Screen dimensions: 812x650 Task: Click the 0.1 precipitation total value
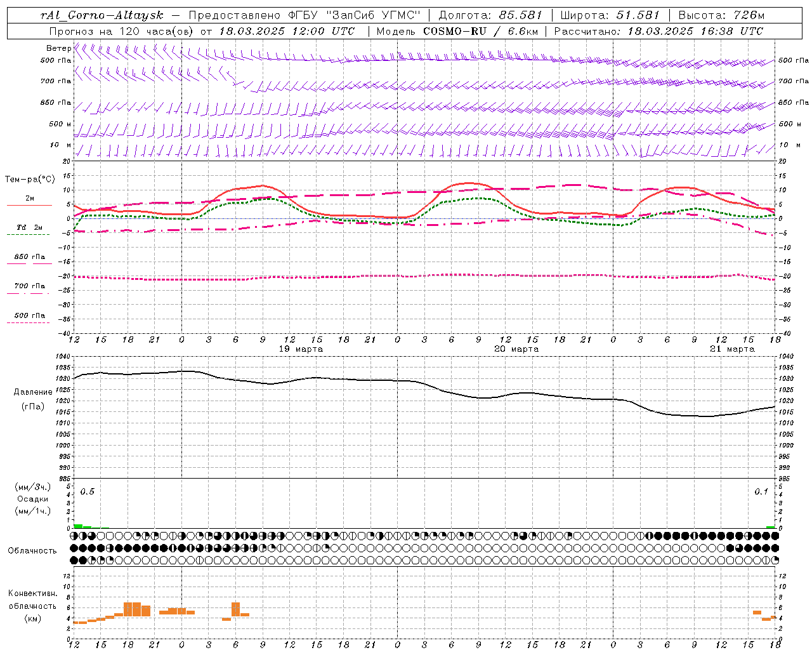pos(761,492)
